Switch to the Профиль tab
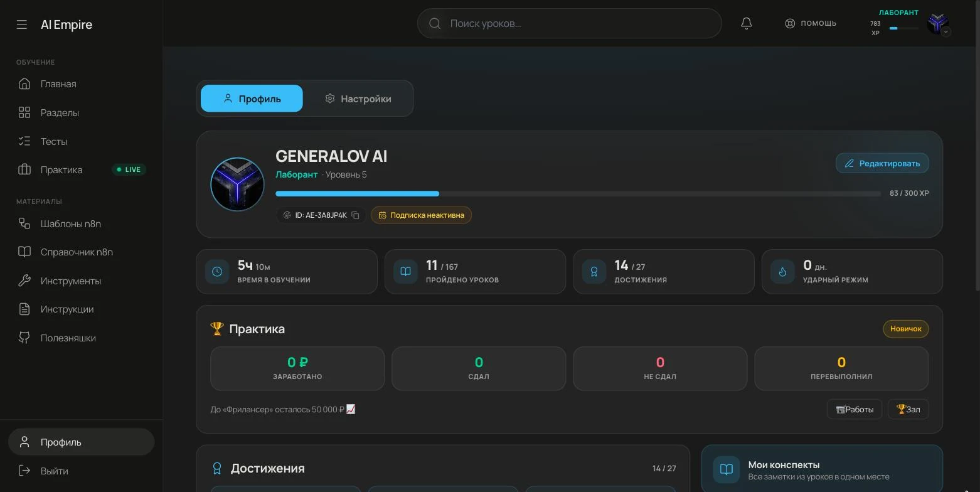Viewport: 980px width, 492px height. (x=252, y=99)
